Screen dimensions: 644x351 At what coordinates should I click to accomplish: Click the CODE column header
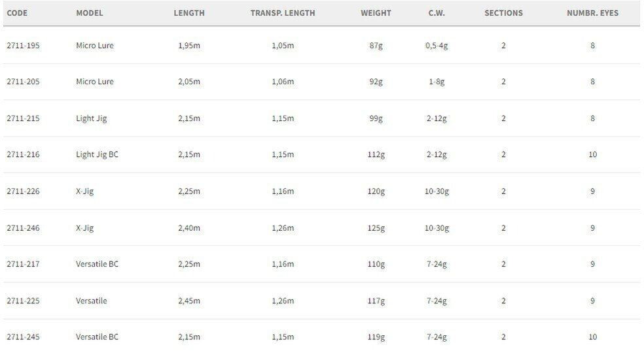17,13
